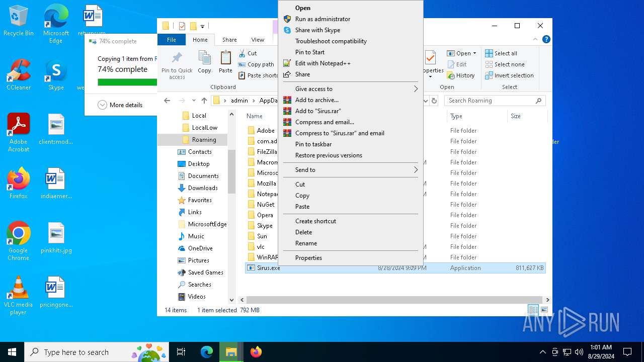Expand Give access to submenu
Screen dimensions: 644x362
350,89
